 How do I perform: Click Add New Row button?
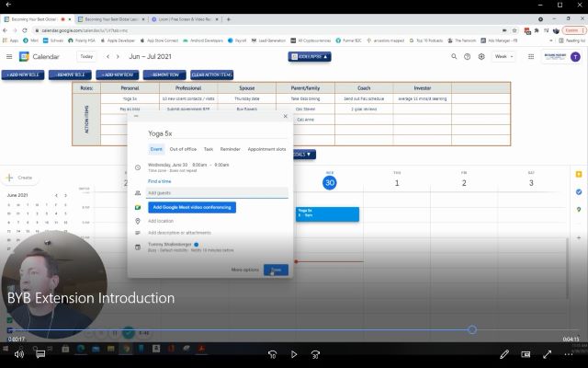point(118,75)
